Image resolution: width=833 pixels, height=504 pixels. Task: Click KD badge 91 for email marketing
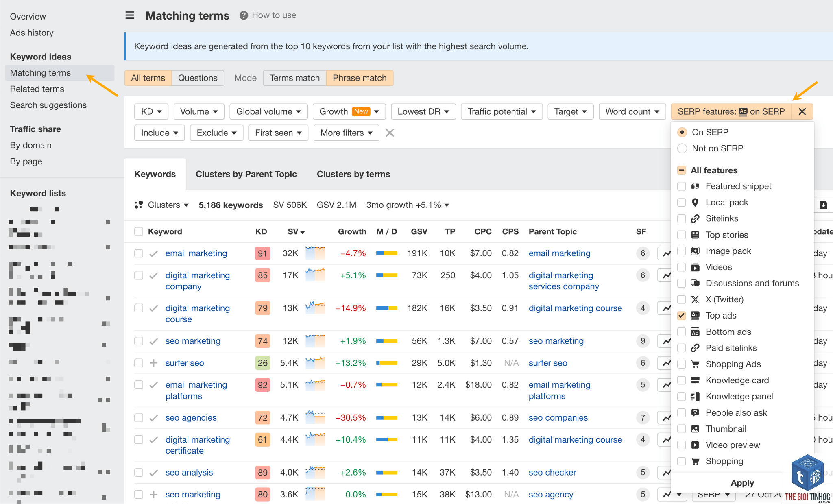point(262,253)
